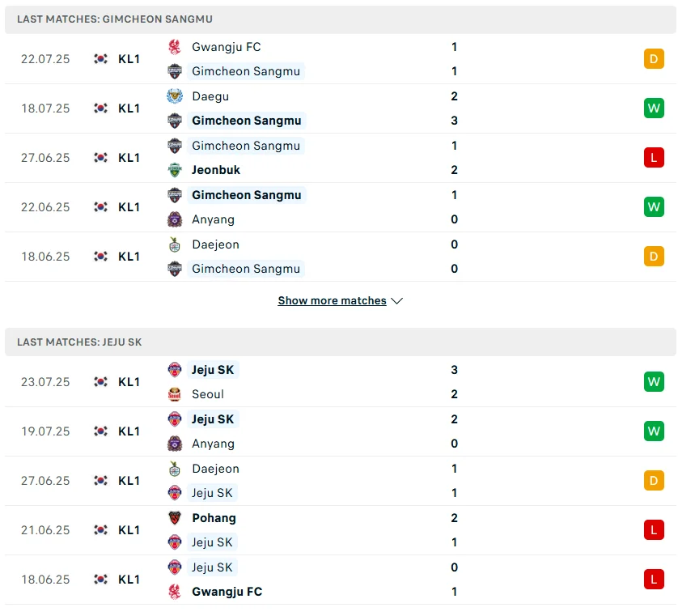The image size is (678, 616).
Task: Open the Show more matches link
Action: click(332, 301)
